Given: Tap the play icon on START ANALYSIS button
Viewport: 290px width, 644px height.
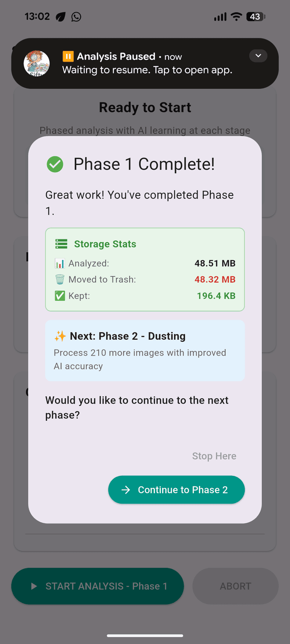Looking at the screenshot, I should coord(33,586).
